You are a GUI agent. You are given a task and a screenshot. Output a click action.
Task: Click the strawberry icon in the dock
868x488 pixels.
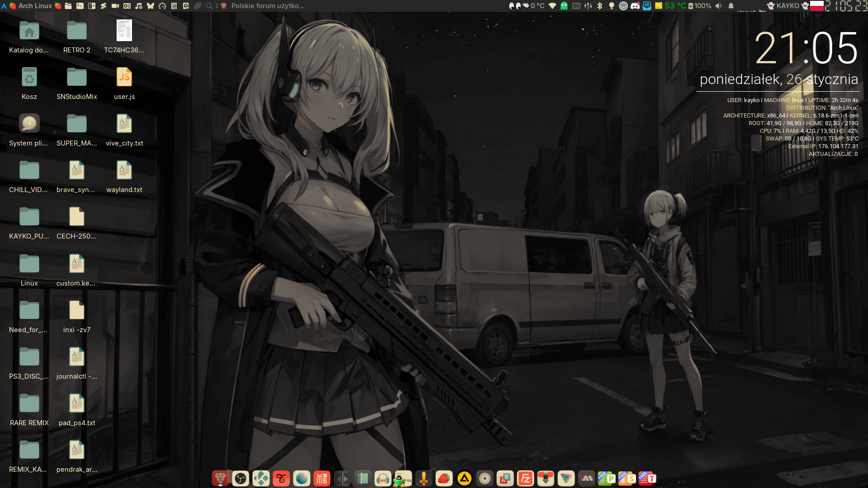(x=444, y=478)
